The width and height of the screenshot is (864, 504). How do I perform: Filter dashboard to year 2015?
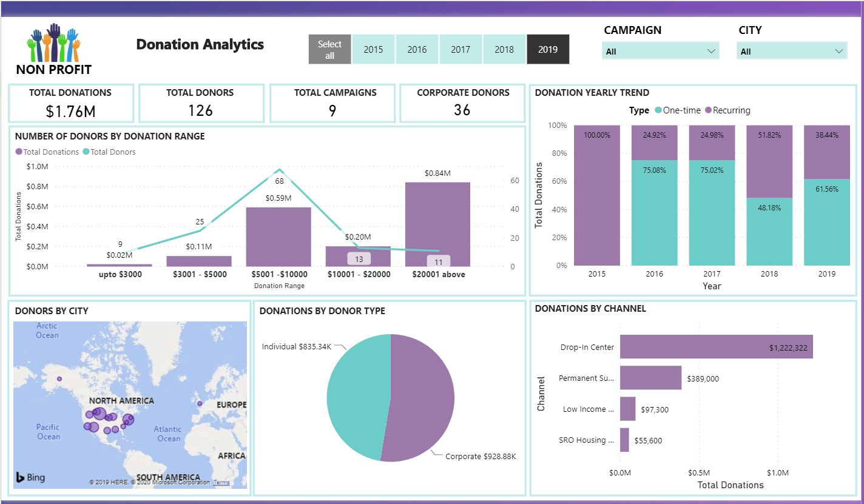click(x=373, y=49)
